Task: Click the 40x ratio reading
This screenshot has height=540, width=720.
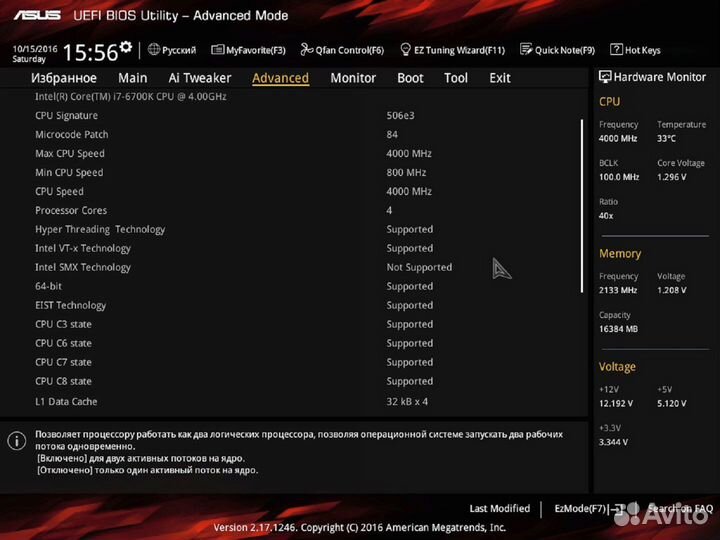Action: tap(606, 215)
